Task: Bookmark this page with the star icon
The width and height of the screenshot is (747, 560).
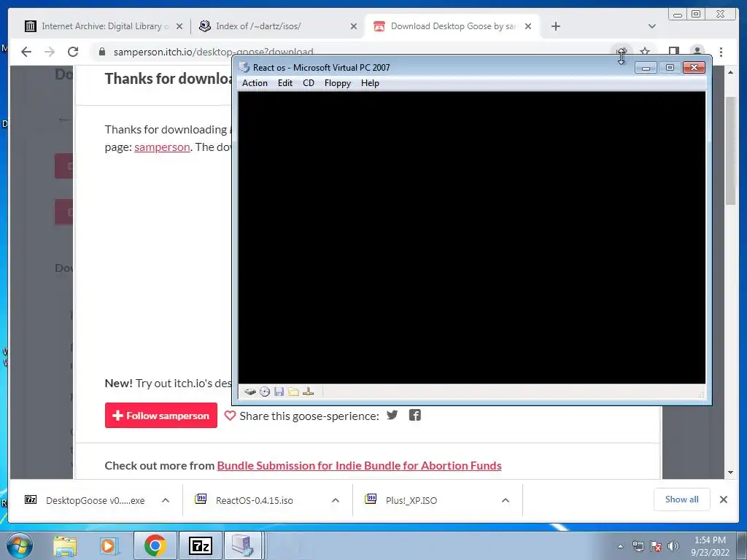Action: (x=645, y=52)
